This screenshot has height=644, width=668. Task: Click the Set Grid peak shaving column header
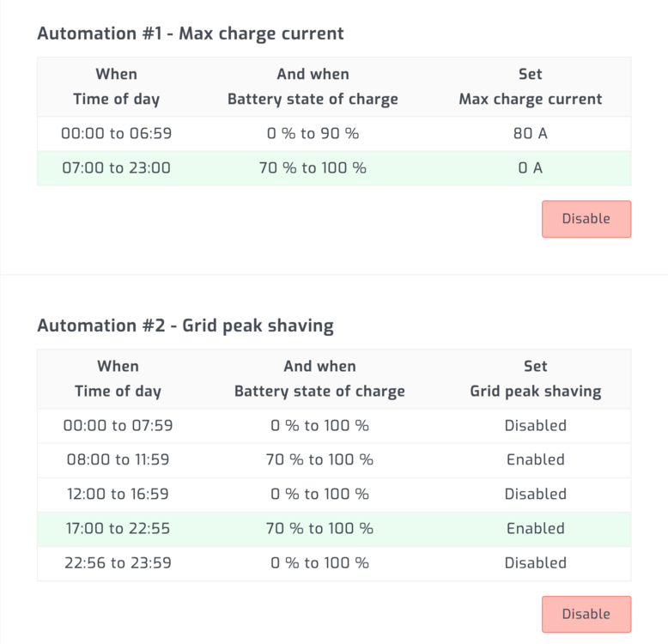[x=535, y=379]
